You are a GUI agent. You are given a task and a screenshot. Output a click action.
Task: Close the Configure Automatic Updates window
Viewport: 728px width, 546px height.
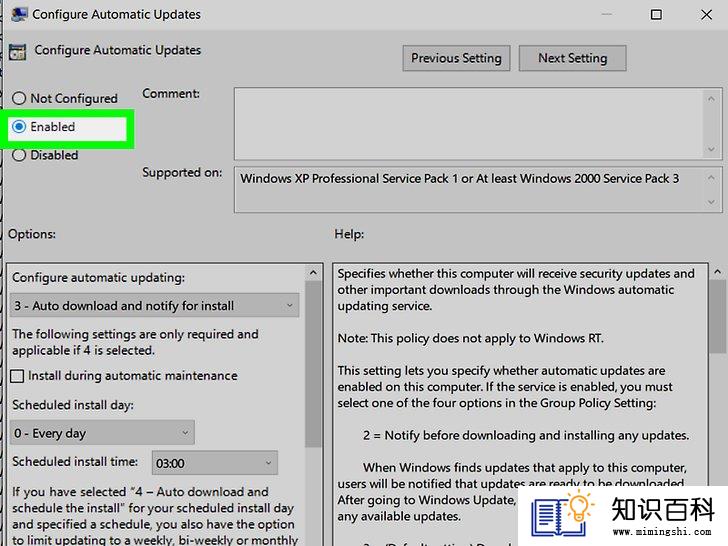[706, 15]
